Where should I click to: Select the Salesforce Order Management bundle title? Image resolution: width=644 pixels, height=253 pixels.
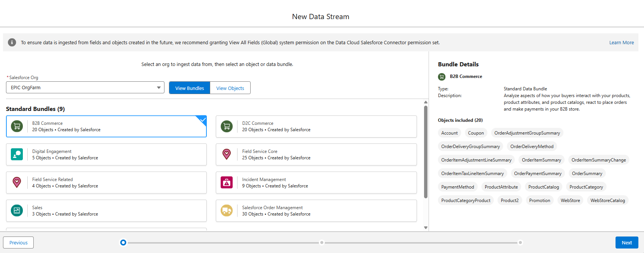272,208
